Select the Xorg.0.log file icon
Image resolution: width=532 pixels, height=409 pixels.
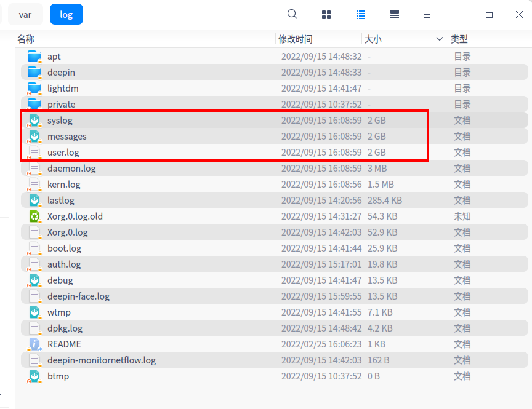[x=34, y=232]
